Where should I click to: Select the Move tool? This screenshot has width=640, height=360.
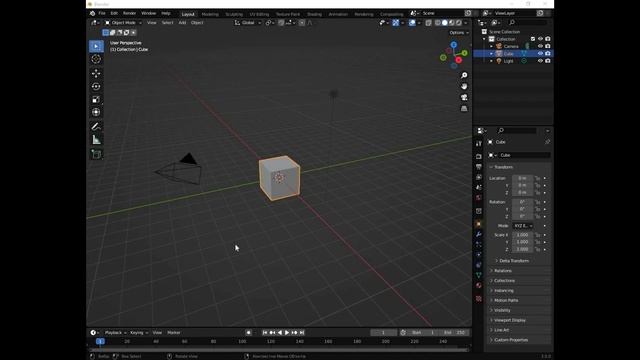pyautogui.click(x=96, y=73)
